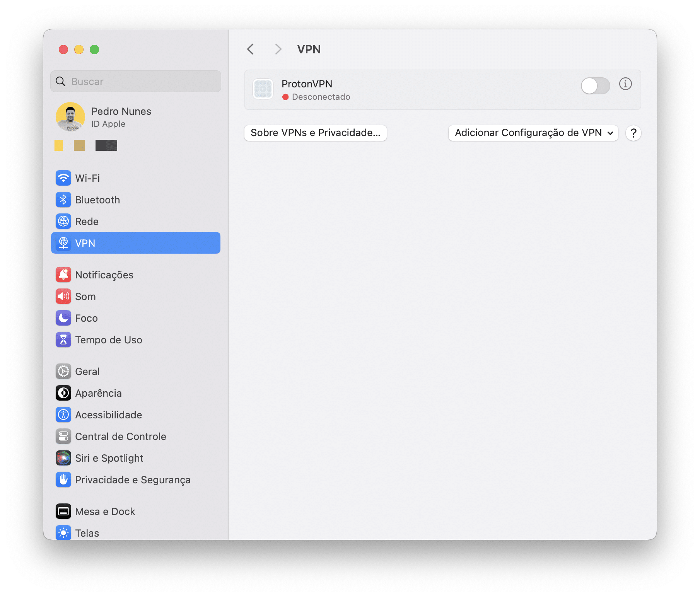Open ProtonVPN info details button
This screenshot has height=597, width=700.
point(625,84)
